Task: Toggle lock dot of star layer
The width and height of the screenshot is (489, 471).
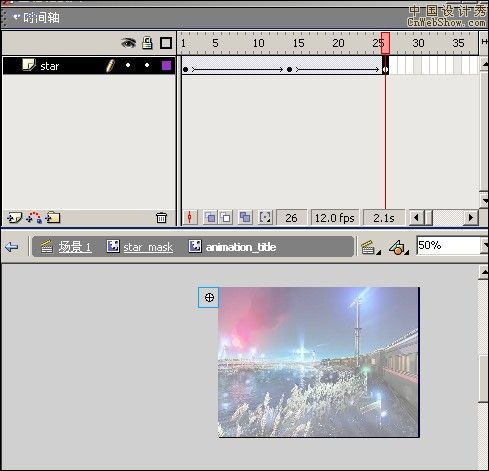Action: click(147, 65)
